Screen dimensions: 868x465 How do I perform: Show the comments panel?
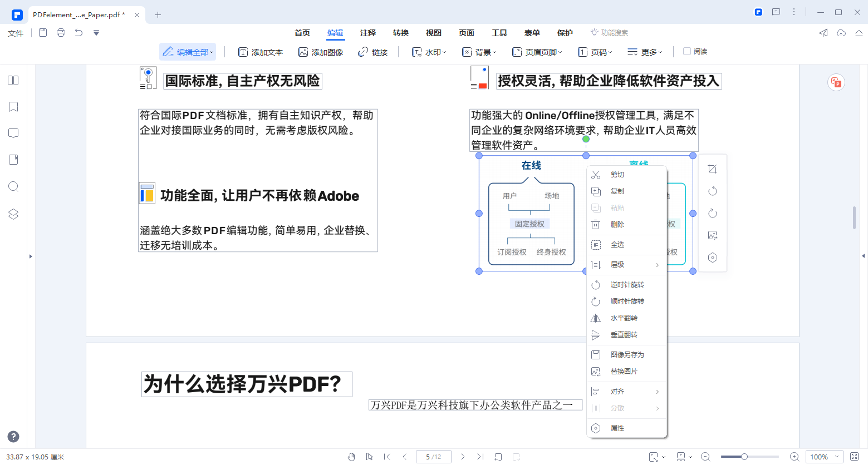click(x=13, y=133)
